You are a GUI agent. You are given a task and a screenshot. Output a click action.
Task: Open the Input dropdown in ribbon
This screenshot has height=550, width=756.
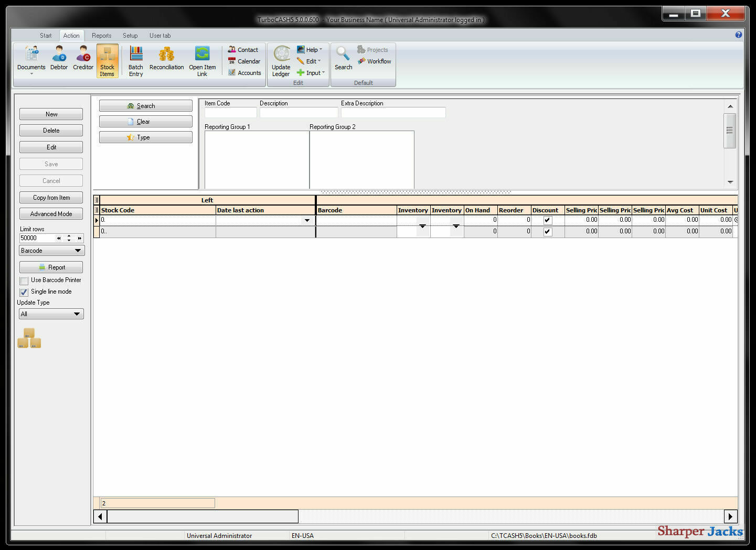click(x=311, y=73)
